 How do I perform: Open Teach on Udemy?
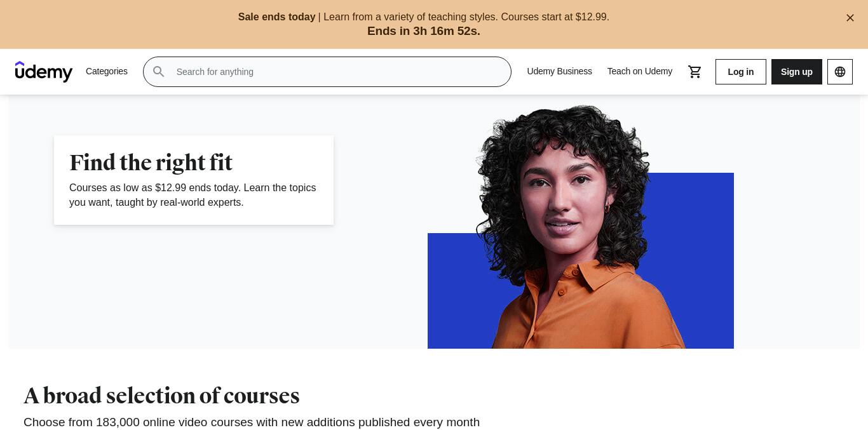click(x=639, y=71)
